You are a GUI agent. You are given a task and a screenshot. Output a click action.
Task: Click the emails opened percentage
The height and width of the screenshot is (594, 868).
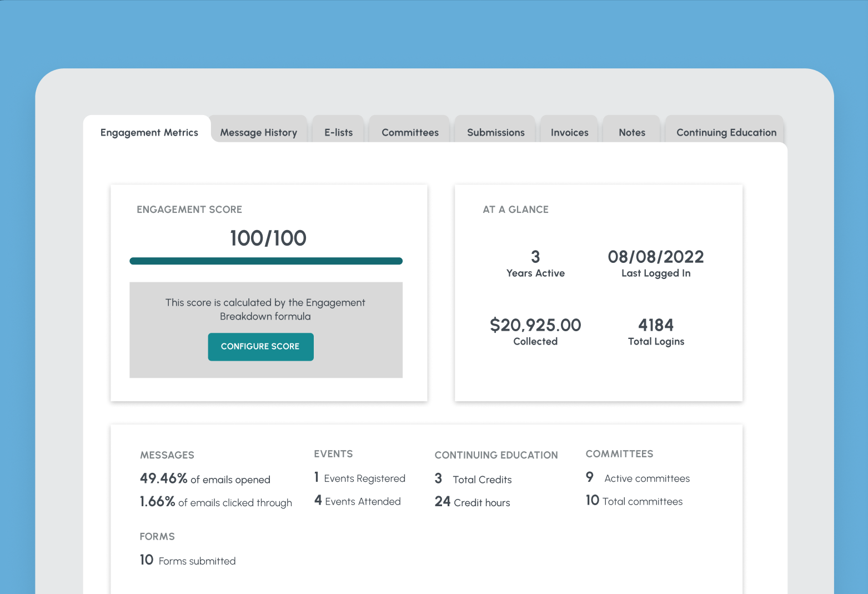pos(164,478)
